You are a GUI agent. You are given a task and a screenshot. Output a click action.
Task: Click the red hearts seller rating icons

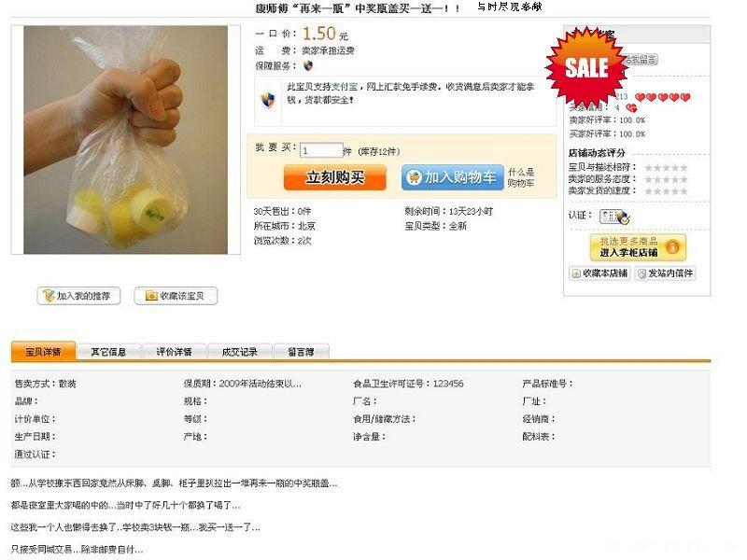click(663, 97)
